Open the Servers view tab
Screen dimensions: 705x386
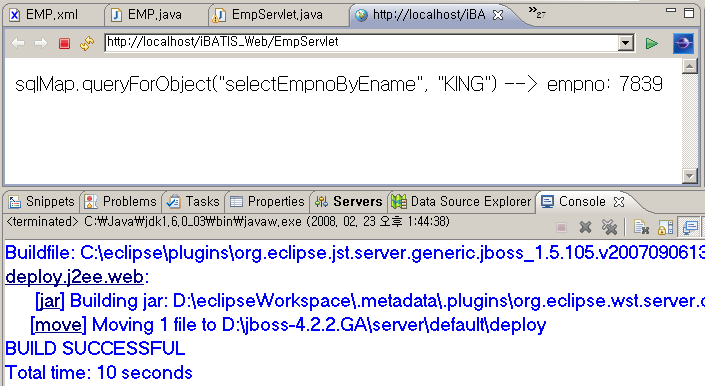pyautogui.click(x=348, y=202)
